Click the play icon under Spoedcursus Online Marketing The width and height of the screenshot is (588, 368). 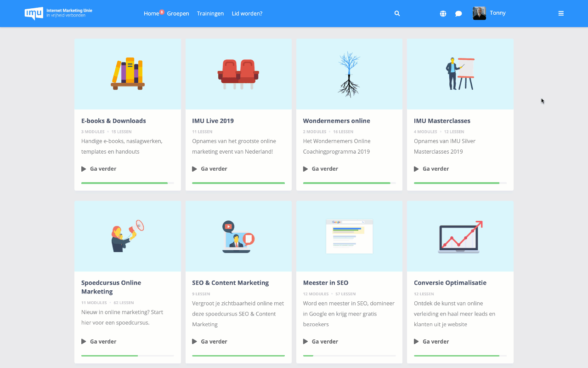coord(84,341)
